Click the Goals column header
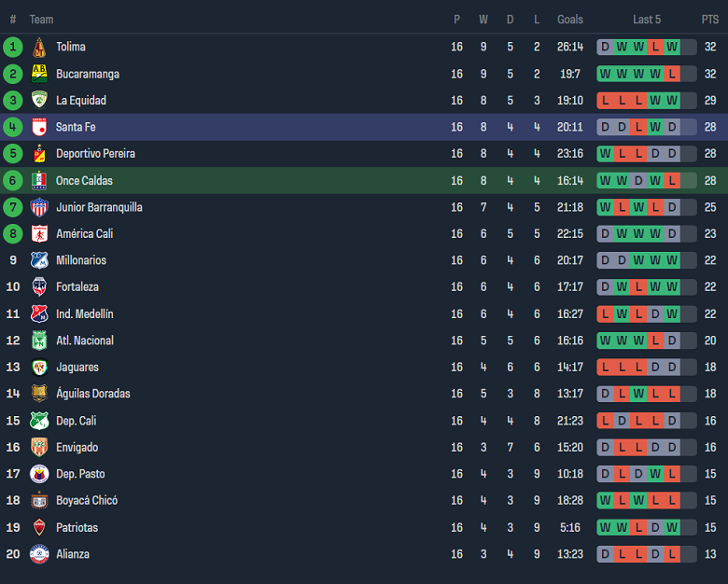Image resolution: width=728 pixels, height=584 pixels. [x=570, y=20]
